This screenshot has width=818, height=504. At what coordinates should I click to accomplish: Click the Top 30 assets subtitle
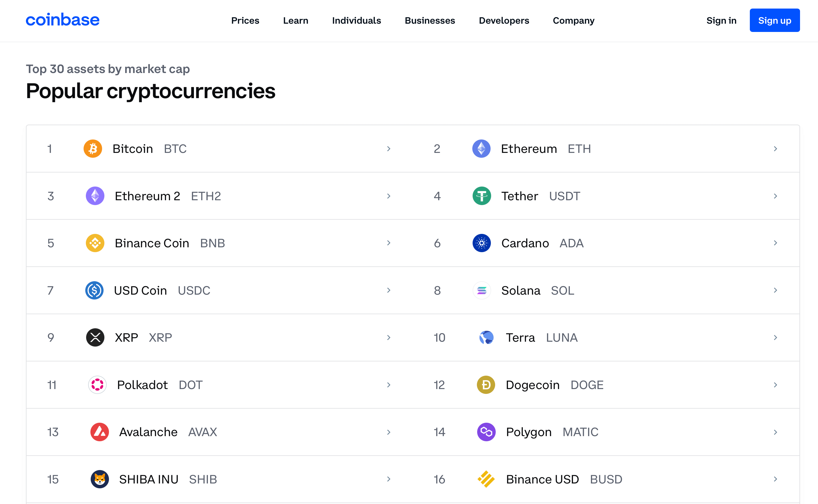tap(108, 69)
